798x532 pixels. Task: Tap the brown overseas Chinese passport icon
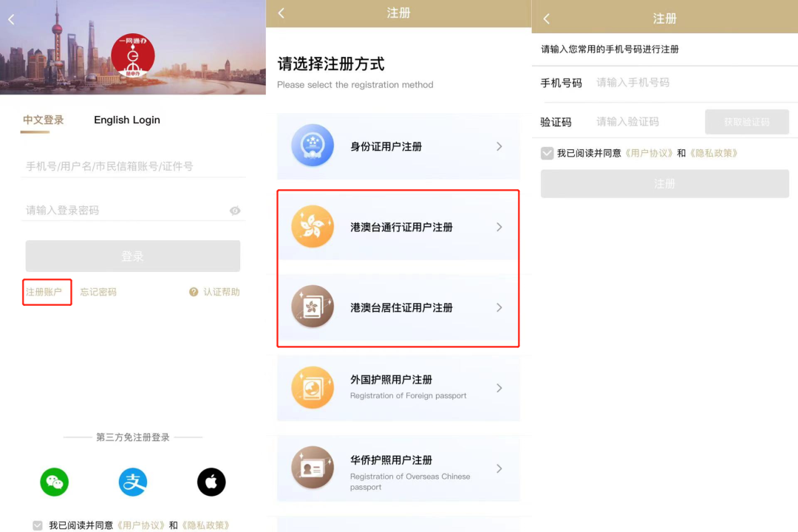point(313,468)
